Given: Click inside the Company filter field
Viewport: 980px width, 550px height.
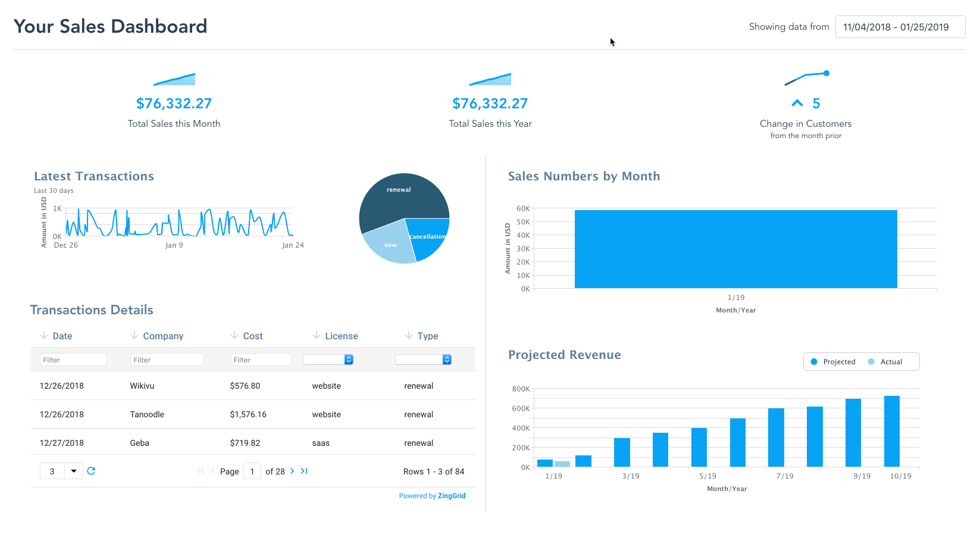Looking at the screenshot, I should [167, 360].
